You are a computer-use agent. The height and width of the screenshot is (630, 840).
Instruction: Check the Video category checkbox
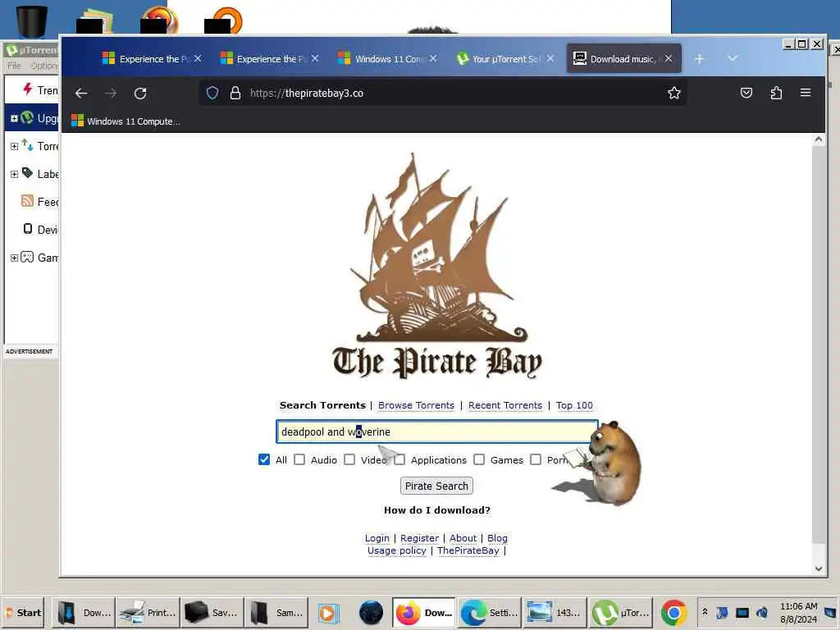(x=349, y=459)
